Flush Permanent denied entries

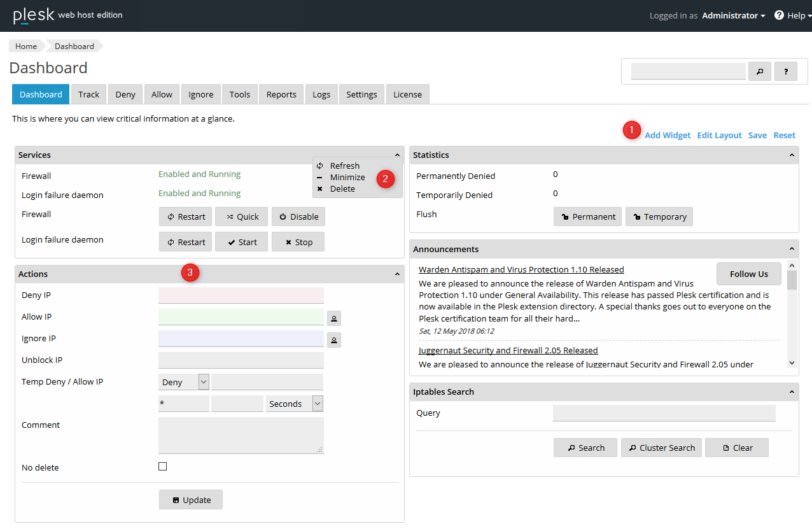[588, 216]
